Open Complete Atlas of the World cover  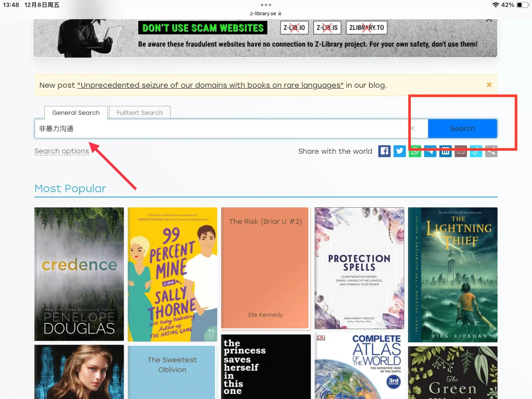click(x=359, y=366)
